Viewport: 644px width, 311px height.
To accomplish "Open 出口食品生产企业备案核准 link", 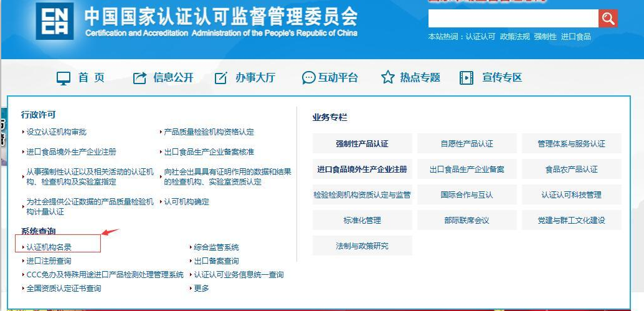I will pyautogui.click(x=209, y=151).
